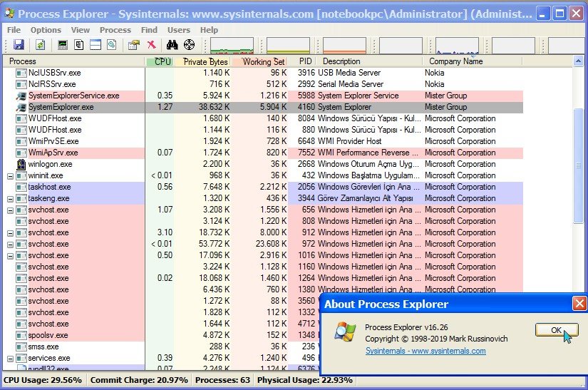Screen dimensions: 588x390
Task: Collapse the services.exe tree node
Action: point(10,359)
